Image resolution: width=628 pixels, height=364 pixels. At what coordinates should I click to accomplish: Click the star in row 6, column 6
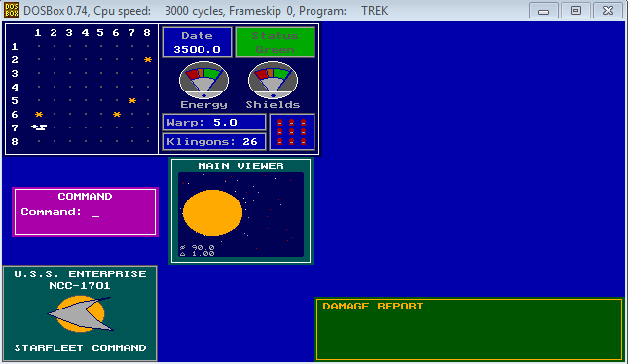(117, 115)
